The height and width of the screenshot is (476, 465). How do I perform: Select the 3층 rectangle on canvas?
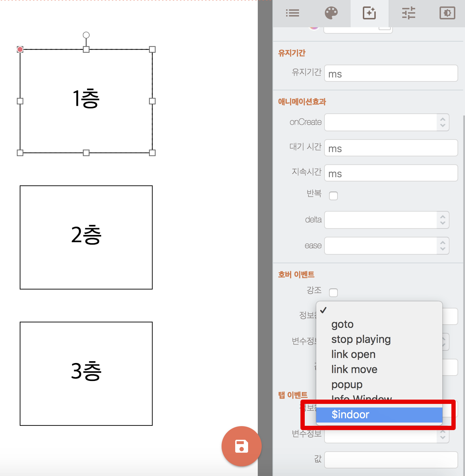(86, 374)
